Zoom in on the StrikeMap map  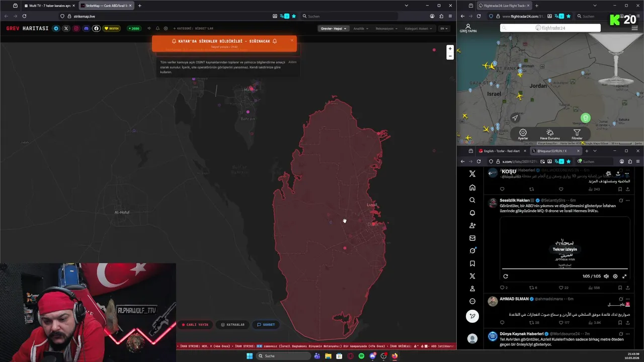pyautogui.click(x=450, y=49)
